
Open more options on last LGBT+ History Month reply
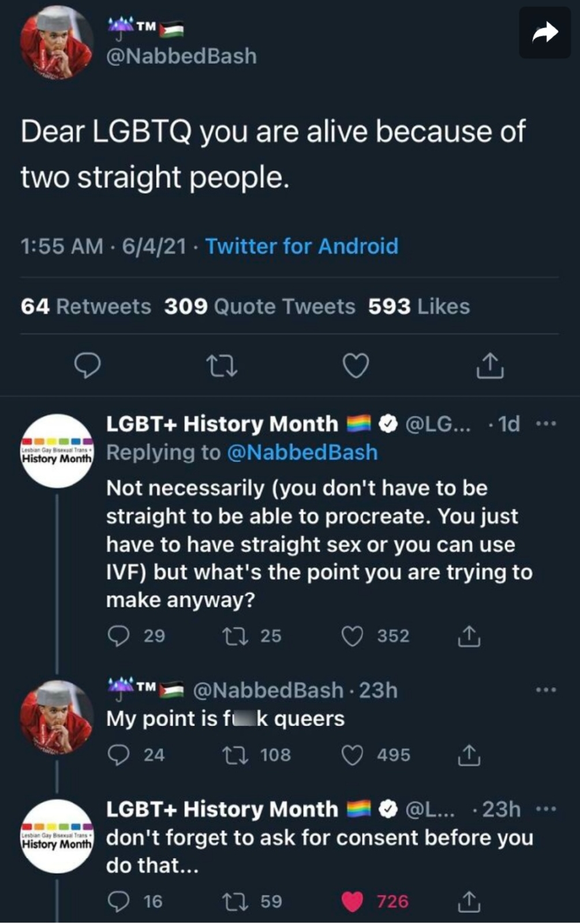click(545, 809)
